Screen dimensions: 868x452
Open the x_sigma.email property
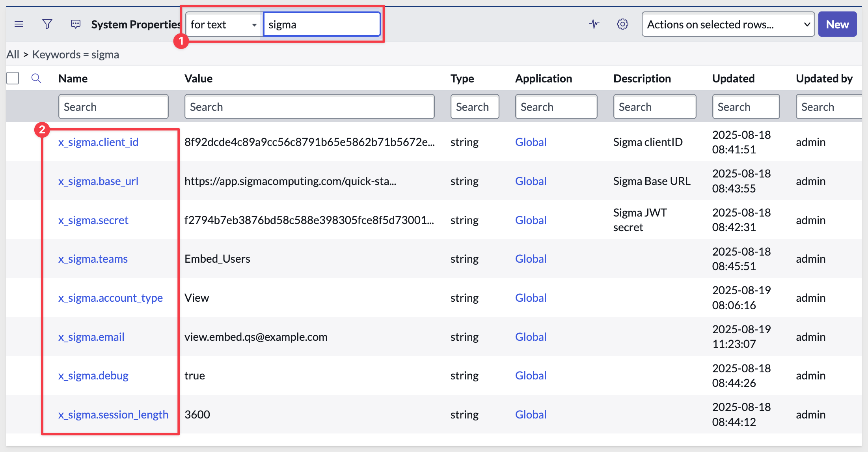91,337
